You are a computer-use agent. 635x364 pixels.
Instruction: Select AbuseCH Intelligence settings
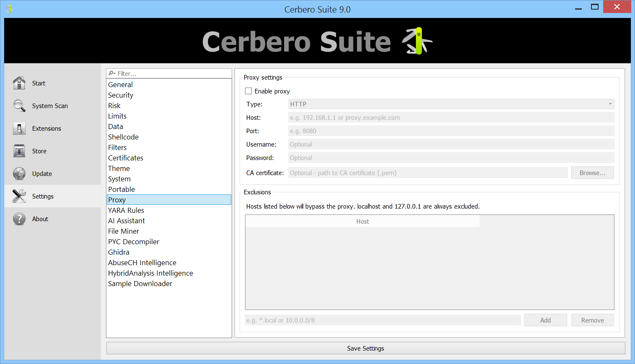[x=169, y=263]
